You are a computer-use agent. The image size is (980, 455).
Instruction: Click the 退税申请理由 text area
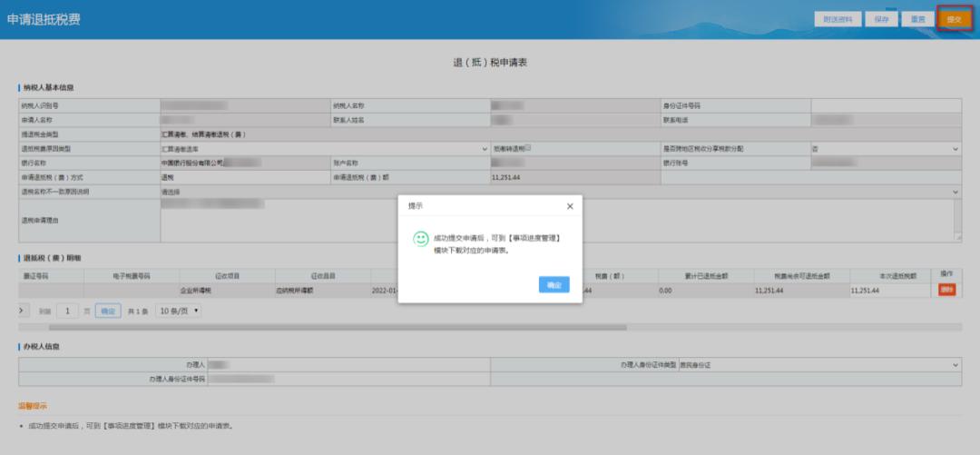pos(556,221)
